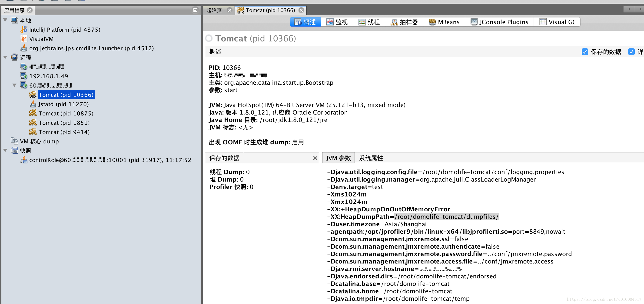Click the VM 核心 dump icon

pyautogui.click(x=14, y=141)
